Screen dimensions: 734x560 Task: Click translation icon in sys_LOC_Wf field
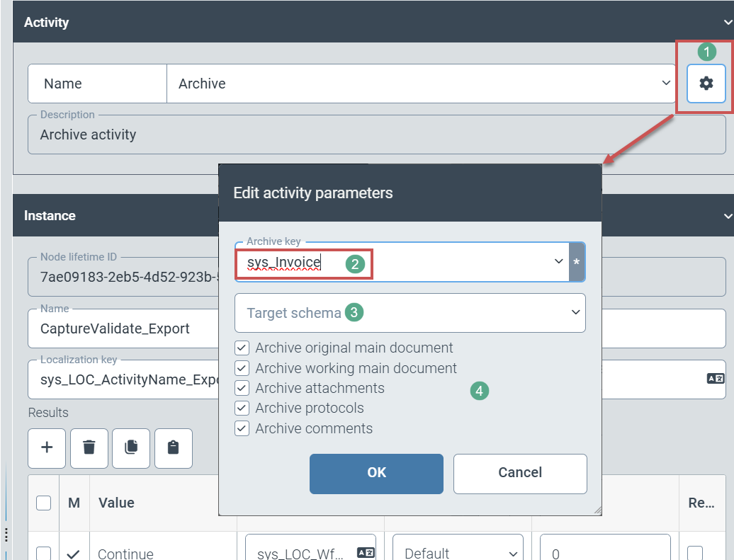tap(366, 553)
